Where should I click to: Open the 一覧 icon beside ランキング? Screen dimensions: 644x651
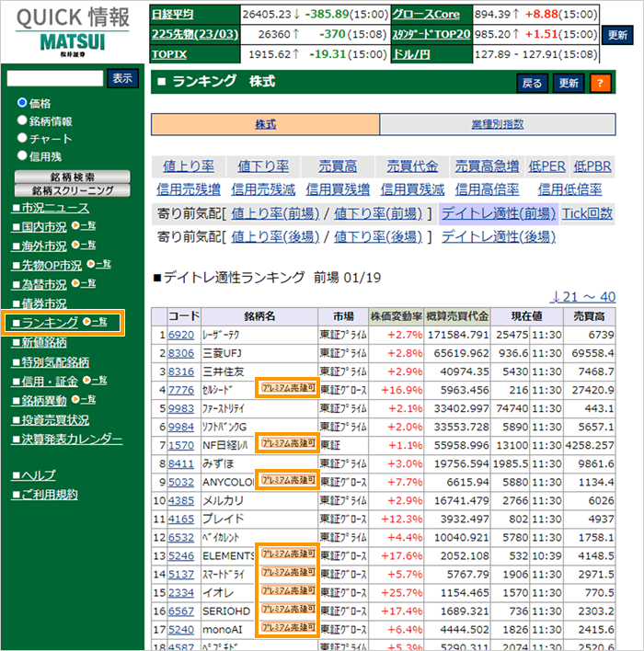(x=95, y=322)
